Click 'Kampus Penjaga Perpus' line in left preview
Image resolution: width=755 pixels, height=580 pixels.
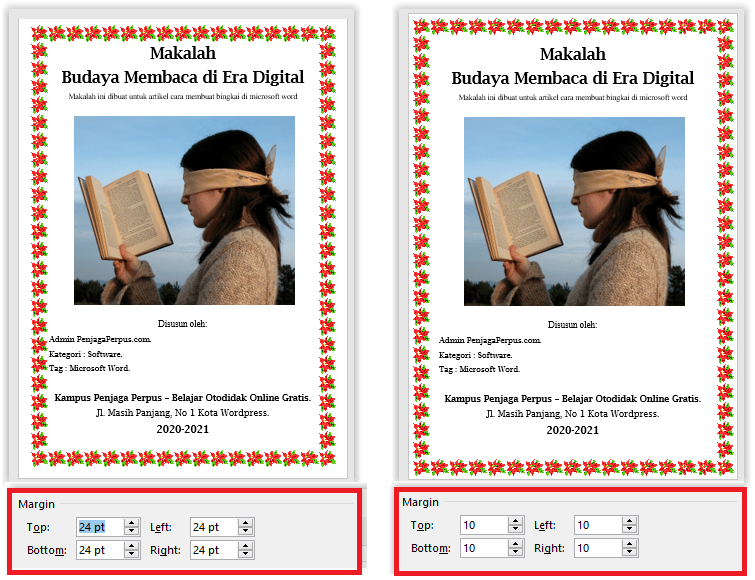pos(182,398)
